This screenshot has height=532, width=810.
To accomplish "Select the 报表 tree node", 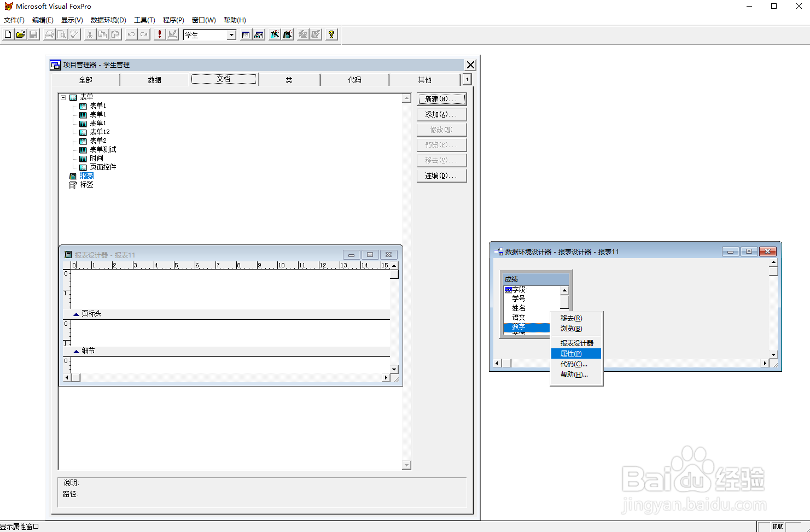I will [x=87, y=176].
